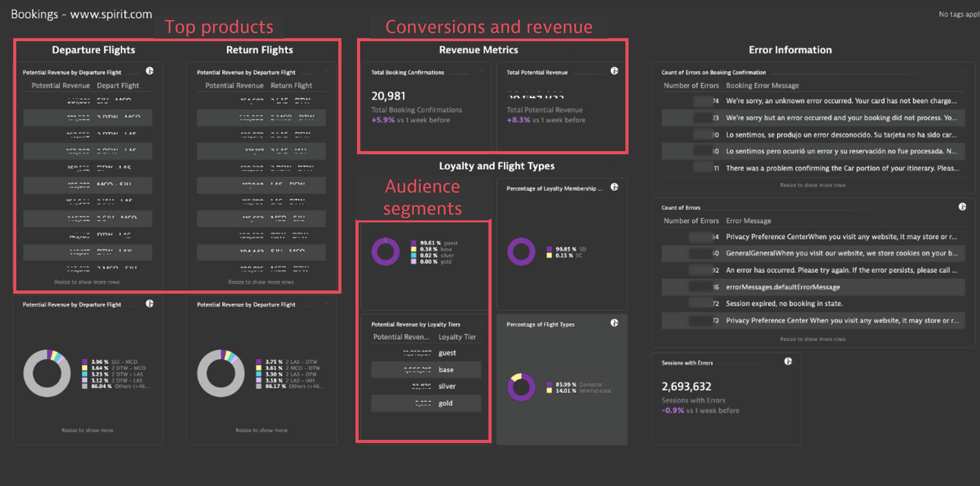980x486 pixels.
Task: Click 'Lo sentimos, se produjo un error' row
Action: click(813, 135)
